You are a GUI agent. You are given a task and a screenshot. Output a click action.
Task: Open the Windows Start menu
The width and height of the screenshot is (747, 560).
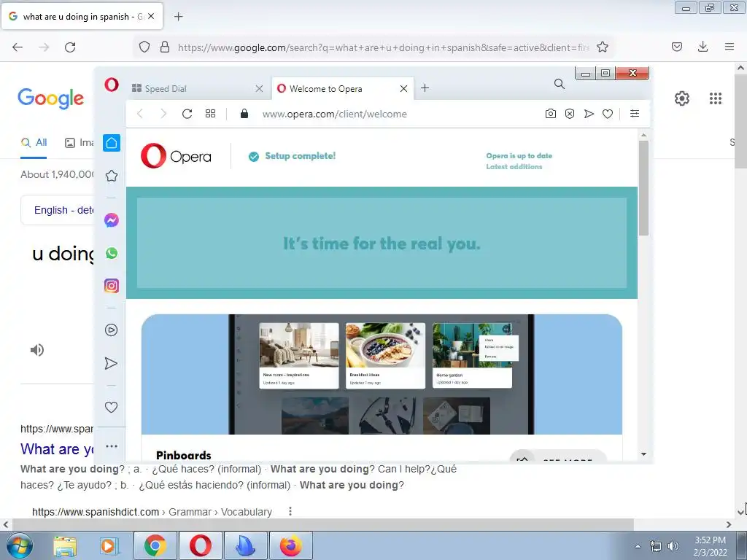(x=20, y=545)
